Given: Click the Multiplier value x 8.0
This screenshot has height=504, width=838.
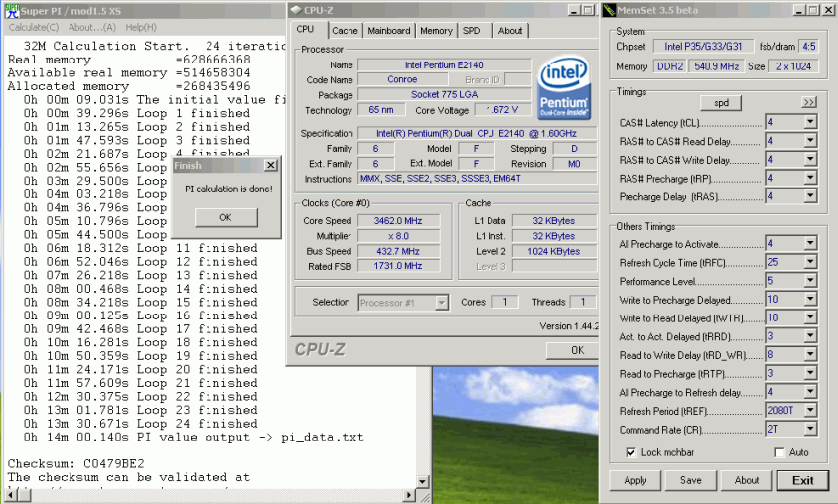Looking at the screenshot, I should pyautogui.click(x=399, y=236).
